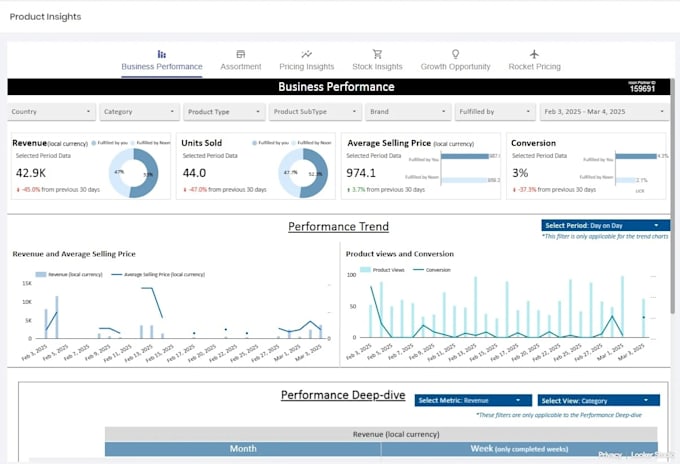Viewport: 680px width, 464px height.
Task: Click the Performance Deep-dive heading
Action: pyautogui.click(x=343, y=395)
